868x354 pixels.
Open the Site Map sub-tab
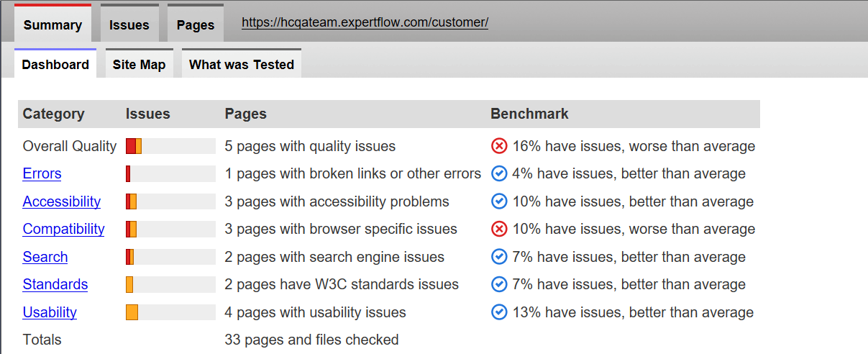click(x=139, y=65)
